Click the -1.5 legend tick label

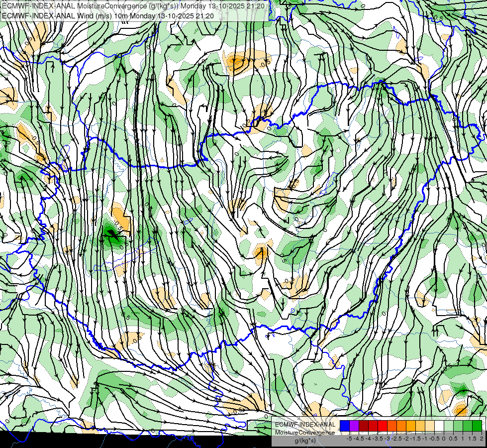tap(415, 439)
